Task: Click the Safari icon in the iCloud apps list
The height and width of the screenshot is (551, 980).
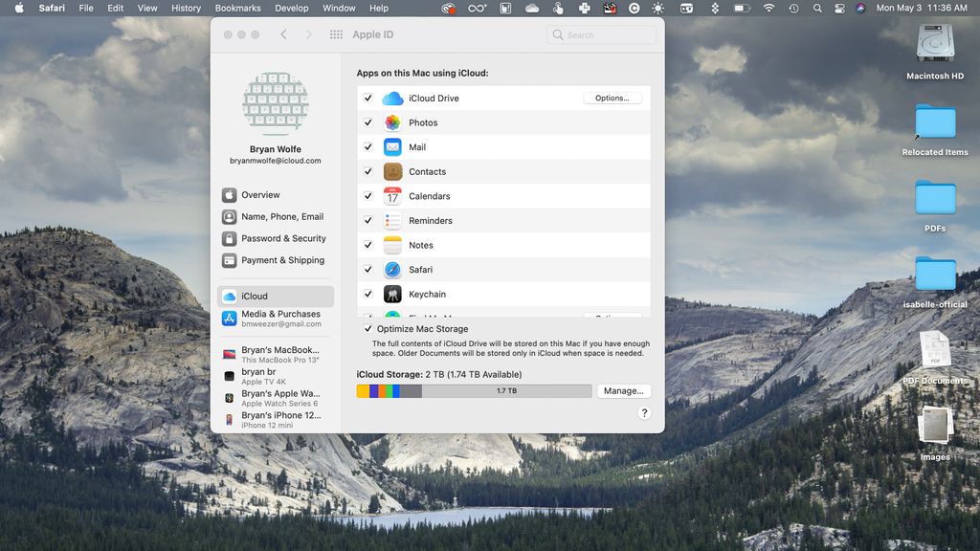Action: [x=392, y=269]
